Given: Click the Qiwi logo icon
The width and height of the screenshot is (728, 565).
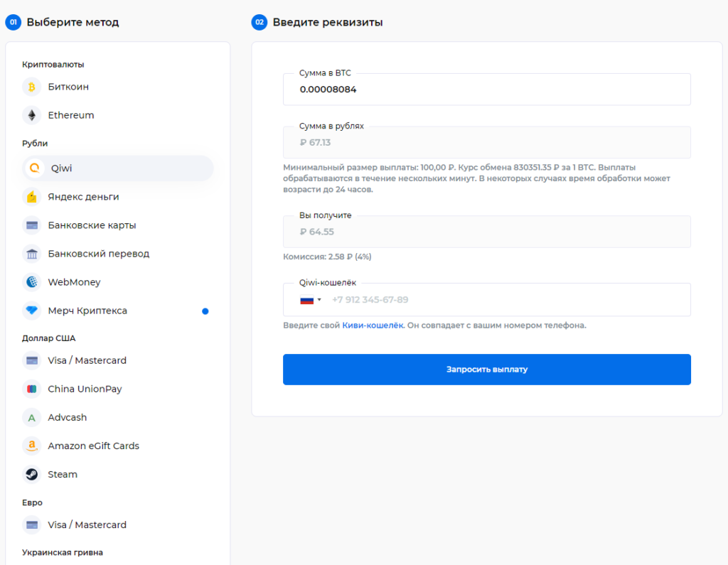Looking at the screenshot, I should [33, 168].
